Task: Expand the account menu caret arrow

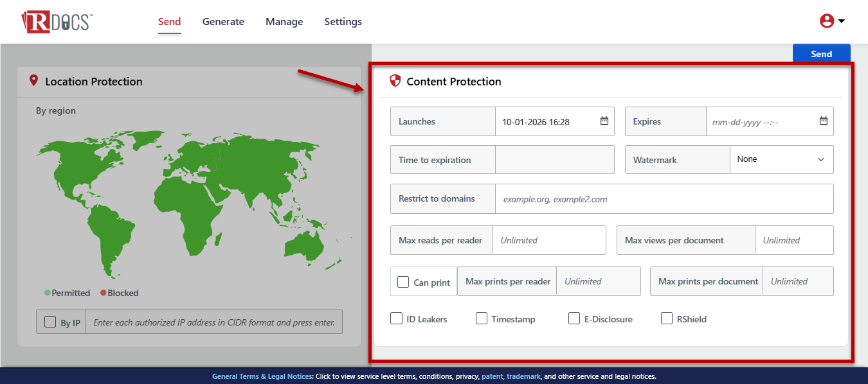Action: tap(842, 21)
